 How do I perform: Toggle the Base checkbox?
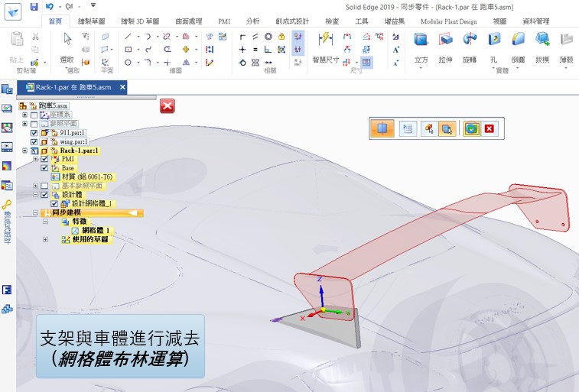click(x=44, y=168)
